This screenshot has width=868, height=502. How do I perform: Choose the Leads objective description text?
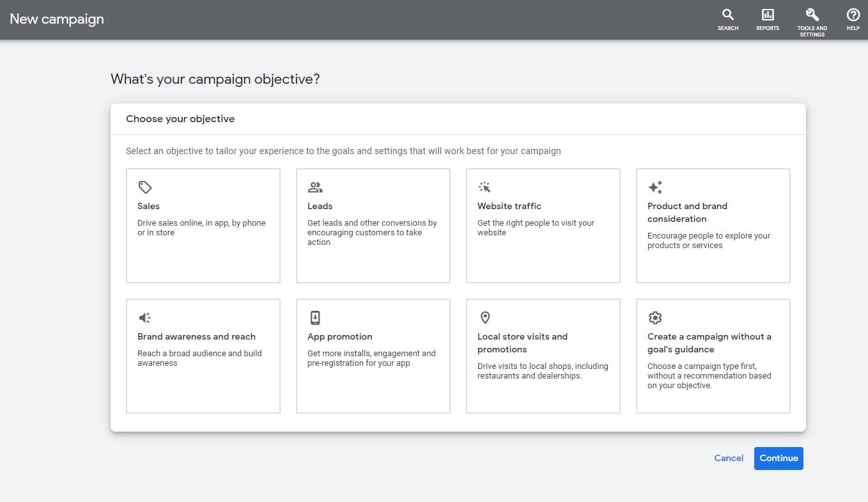tap(371, 233)
